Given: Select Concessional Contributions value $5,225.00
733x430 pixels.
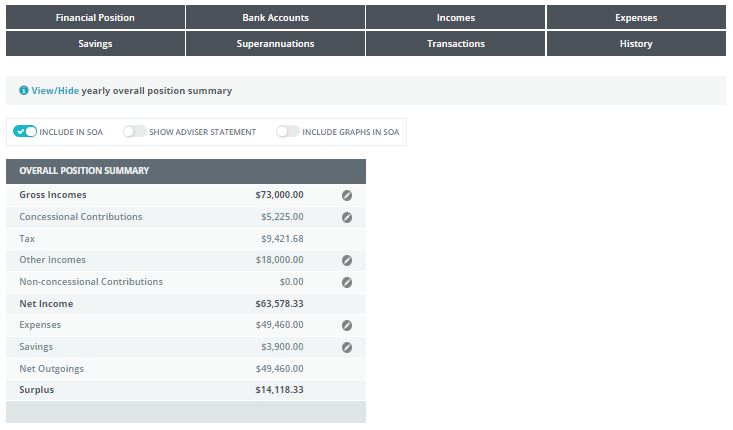Looking at the screenshot, I should tap(282, 217).
